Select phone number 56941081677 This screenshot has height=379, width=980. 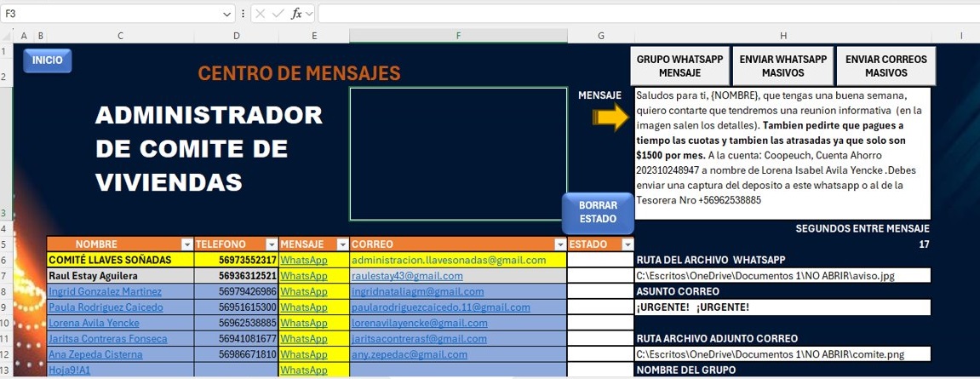(x=236, y=338)
